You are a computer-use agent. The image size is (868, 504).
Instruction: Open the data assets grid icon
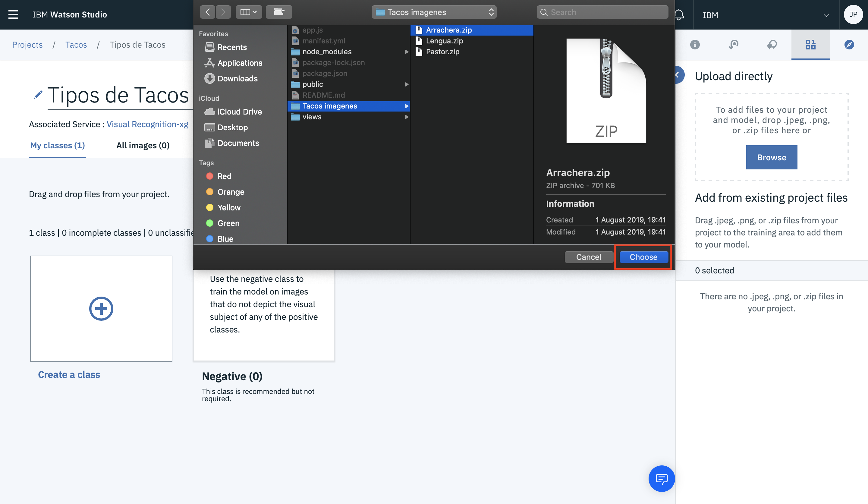pos(810,45)
